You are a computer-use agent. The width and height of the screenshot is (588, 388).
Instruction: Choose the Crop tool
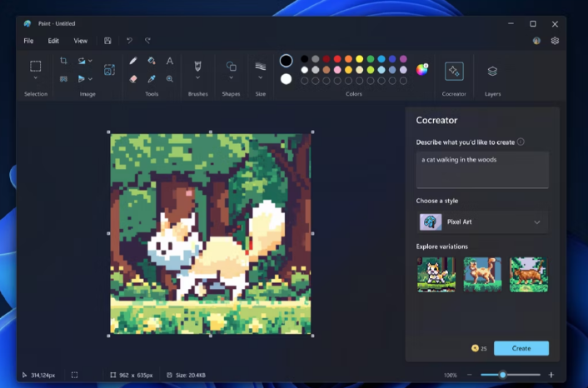63,61
